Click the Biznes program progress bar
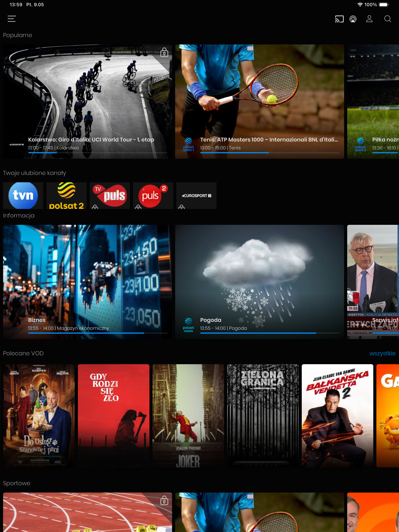Screen dimensions: 399x532 tap(98, 333)
